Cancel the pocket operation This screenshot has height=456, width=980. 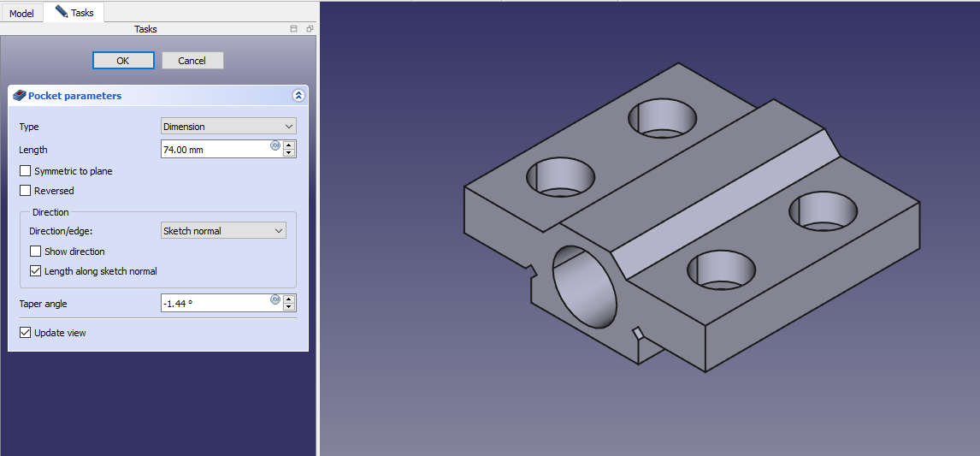192,61
